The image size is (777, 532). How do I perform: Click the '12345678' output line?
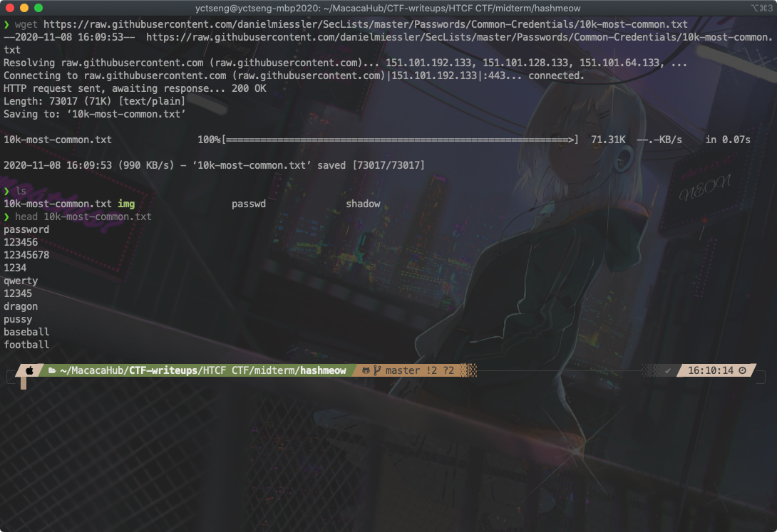26,256
